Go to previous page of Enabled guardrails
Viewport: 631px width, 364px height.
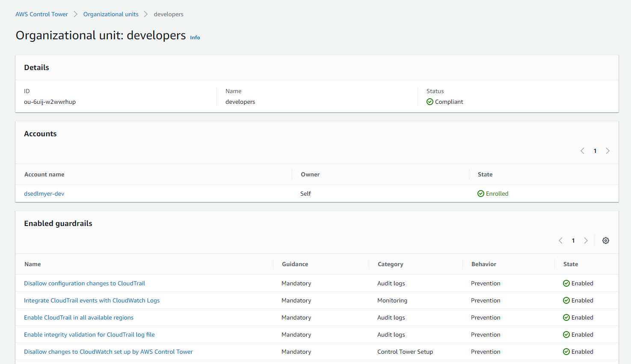(x=560, y=241)
